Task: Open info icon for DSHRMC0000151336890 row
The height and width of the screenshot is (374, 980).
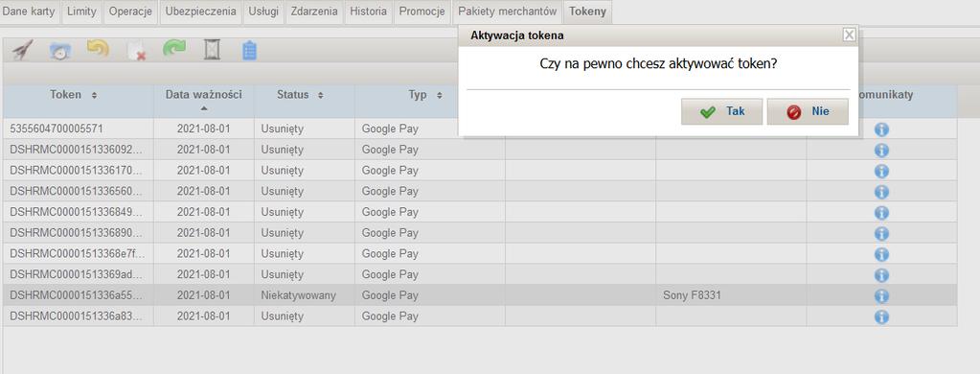Action: click(881, 233)
